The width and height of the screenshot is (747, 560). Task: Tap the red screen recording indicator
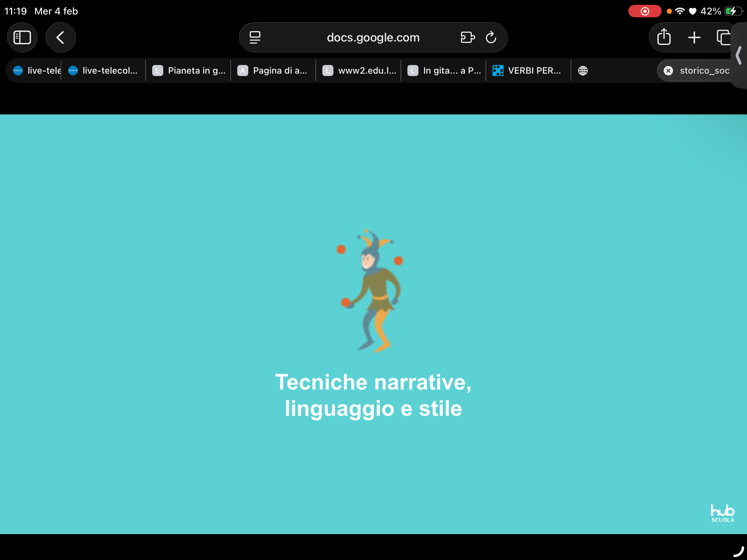click(x=645, y=11)
